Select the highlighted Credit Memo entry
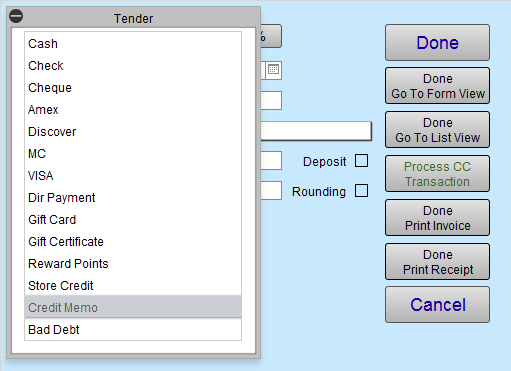511x371 pixels. click(133, 307)
